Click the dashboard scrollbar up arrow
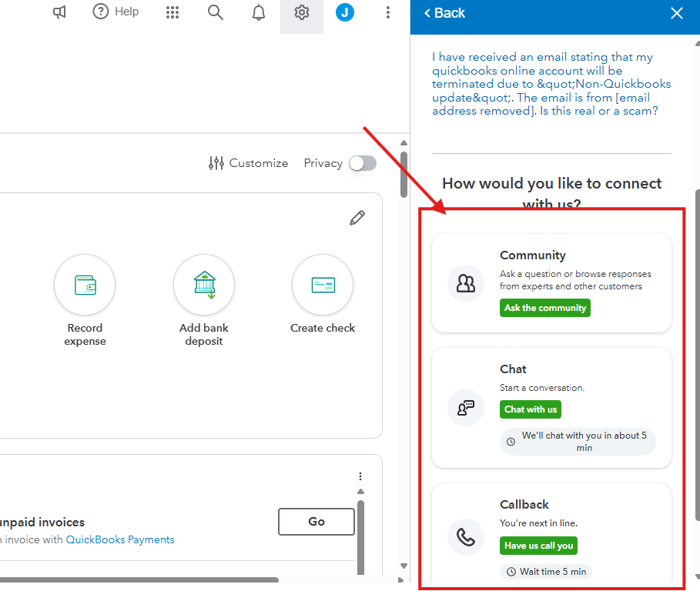 pos(404,142)
